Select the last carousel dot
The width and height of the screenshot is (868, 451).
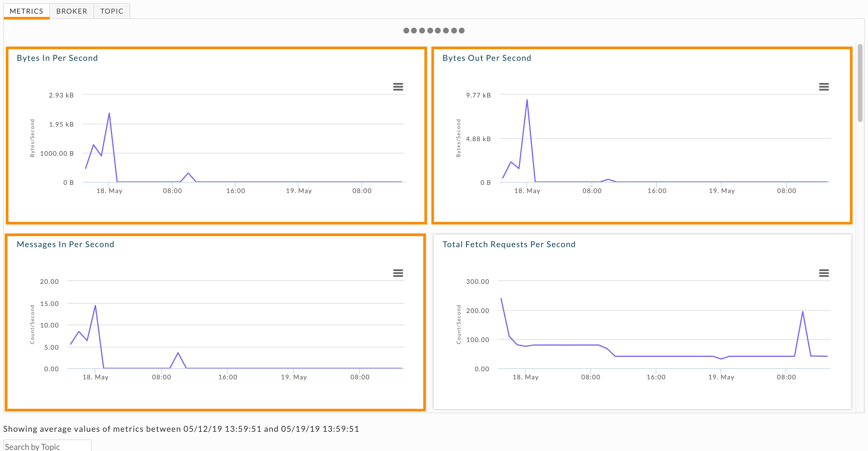click(462, 31)
